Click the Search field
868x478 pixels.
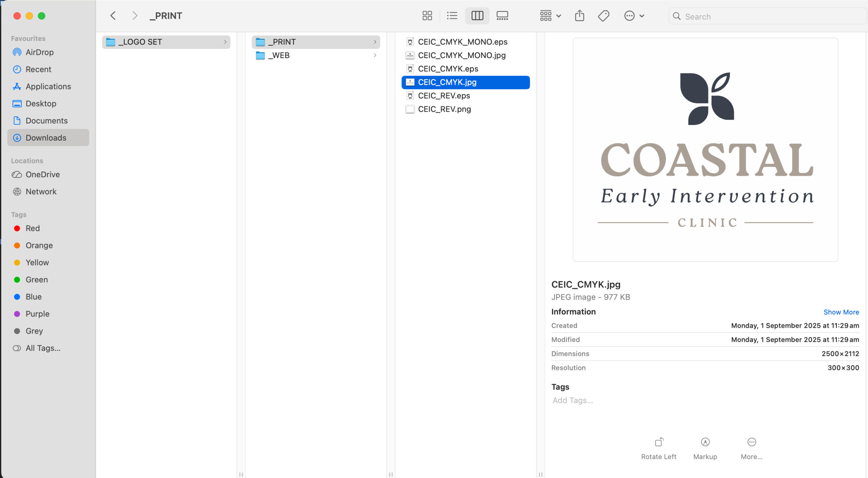(x=766, y=16)
